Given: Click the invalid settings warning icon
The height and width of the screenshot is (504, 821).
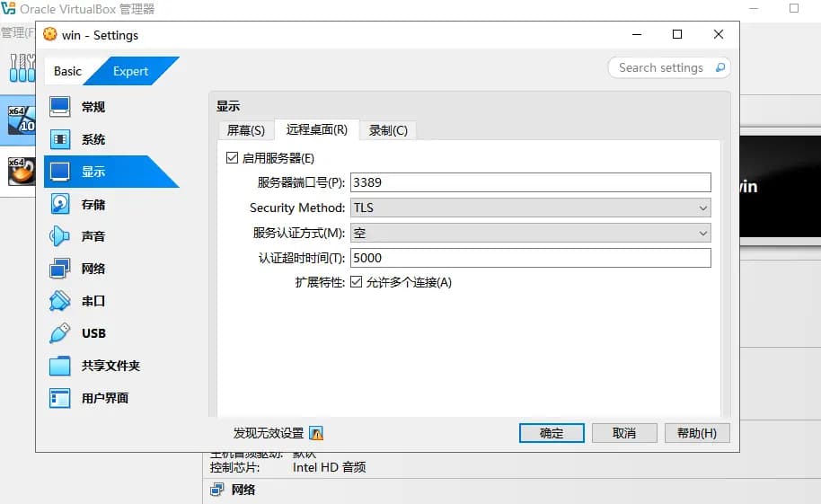Looking at the screenshot, I should (x=316, y=433).
